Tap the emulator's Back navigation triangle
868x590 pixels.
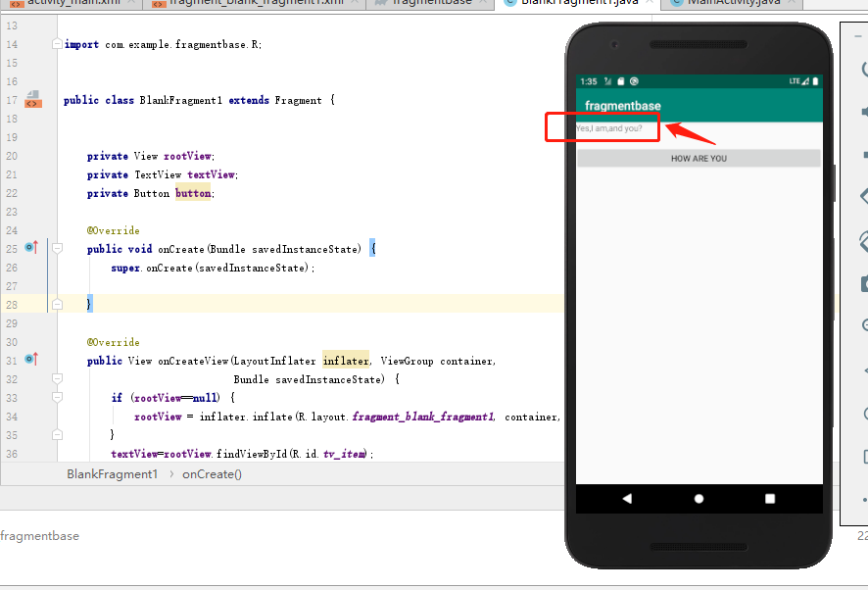tap(627, 499)
